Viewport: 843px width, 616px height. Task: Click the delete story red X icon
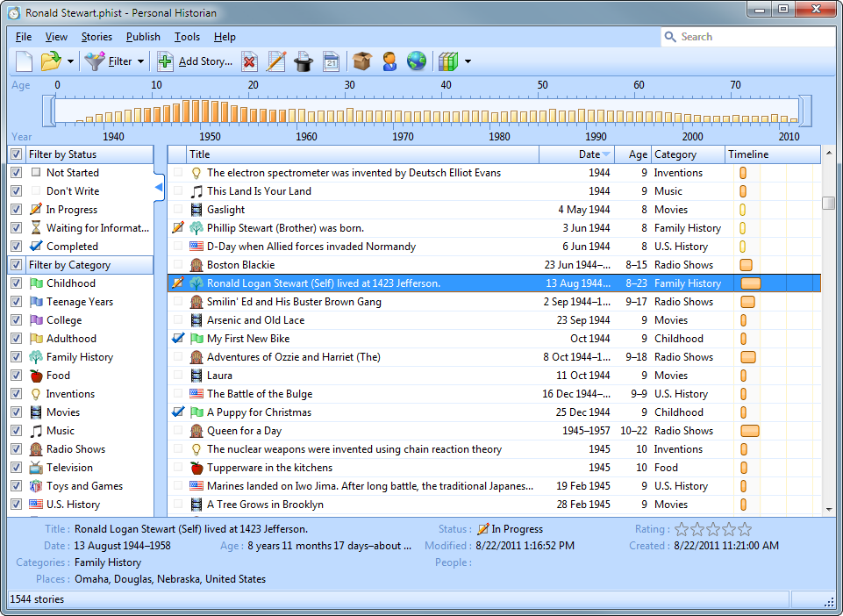click(x=250, y=61)
